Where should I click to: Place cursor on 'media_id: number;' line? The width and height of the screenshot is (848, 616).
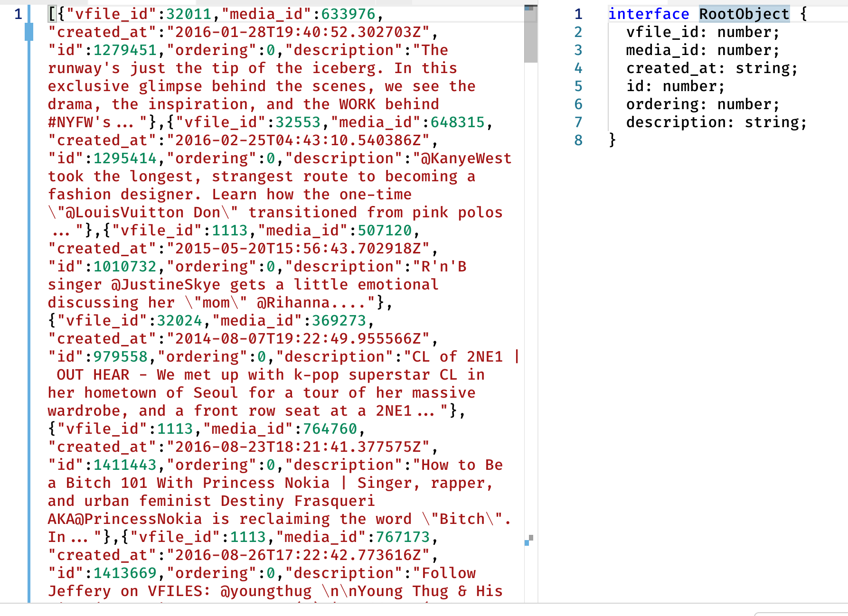702,50
